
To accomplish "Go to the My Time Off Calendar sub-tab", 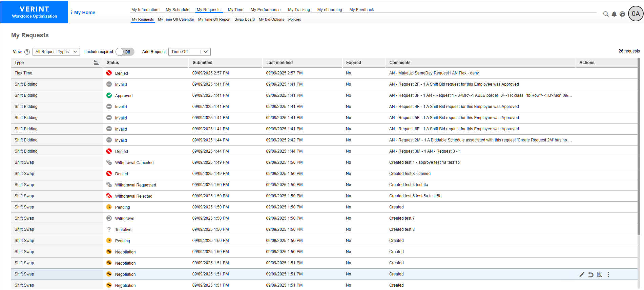I will pyautogui.click(x=176, y=19).
